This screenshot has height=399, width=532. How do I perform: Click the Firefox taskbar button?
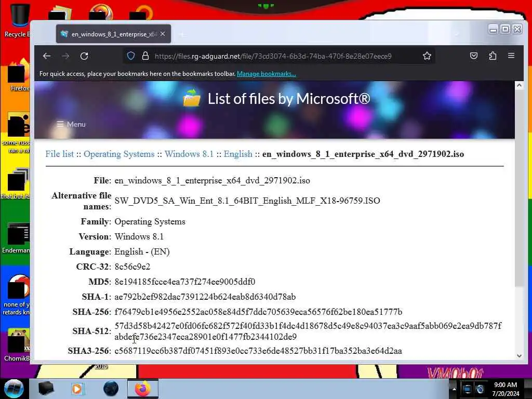coord(143,389)
